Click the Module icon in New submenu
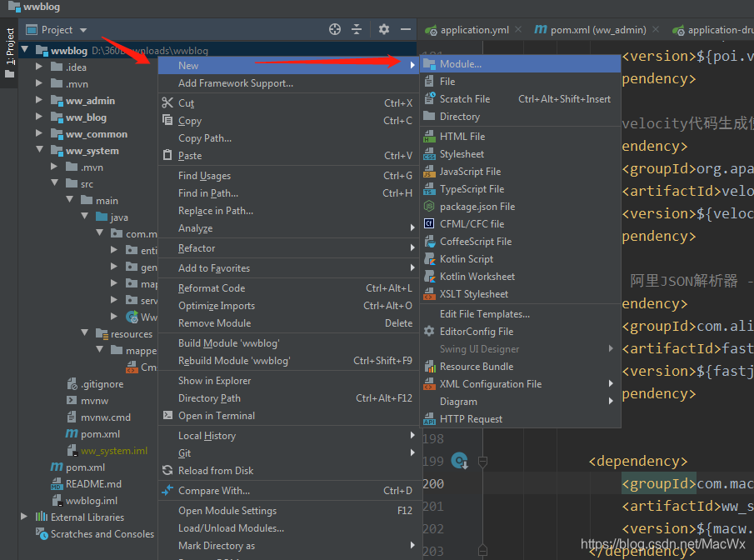The width and height of the screenshot is (754, 560). (429, 64)
